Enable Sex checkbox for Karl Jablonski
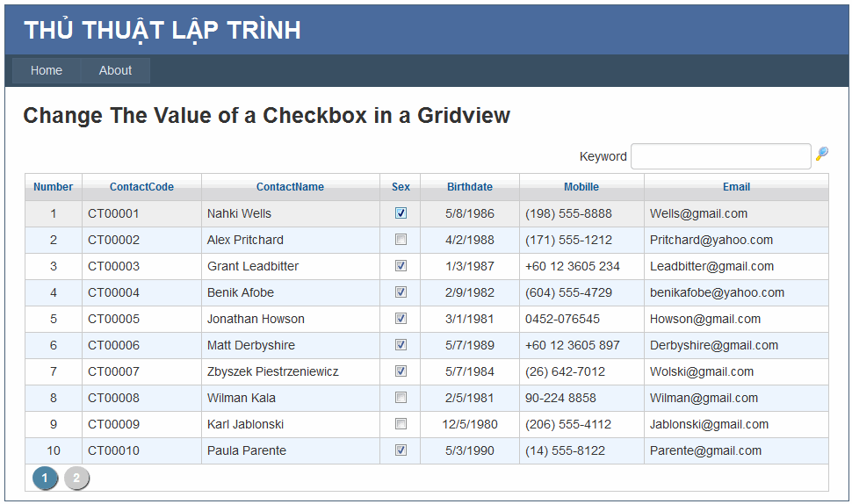Image resolution: width=852 pixels, height=504 pixels. 401,424
